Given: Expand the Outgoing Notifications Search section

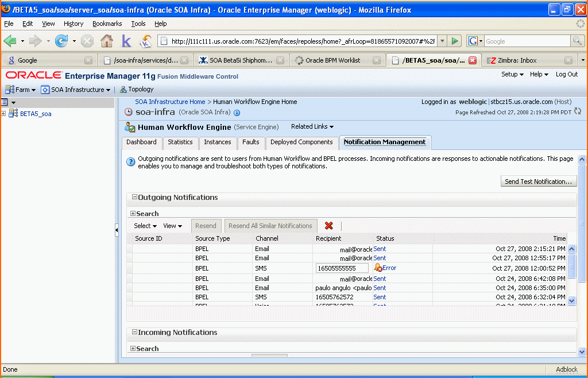Looking at the screenshot, I should (133, 213).
